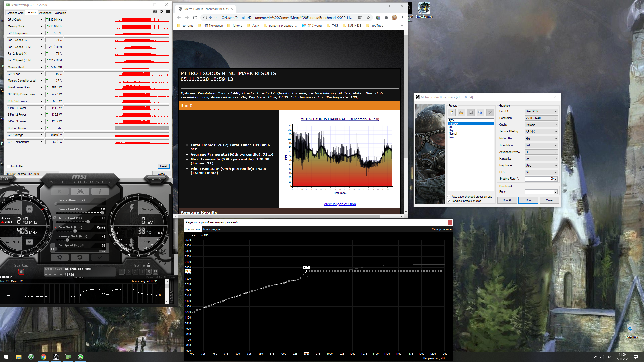Screen dimensions: 644x362
Task: Click the new preset icon in Presets
Action: click(x=452, y=113)
